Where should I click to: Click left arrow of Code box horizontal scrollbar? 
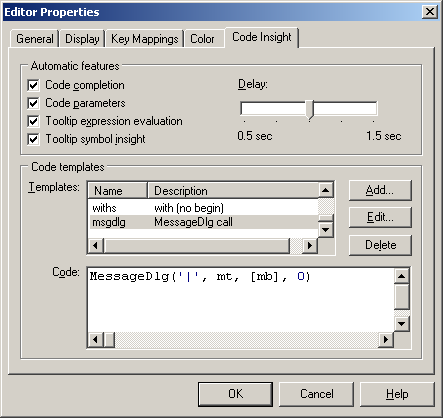click(96, 340)
